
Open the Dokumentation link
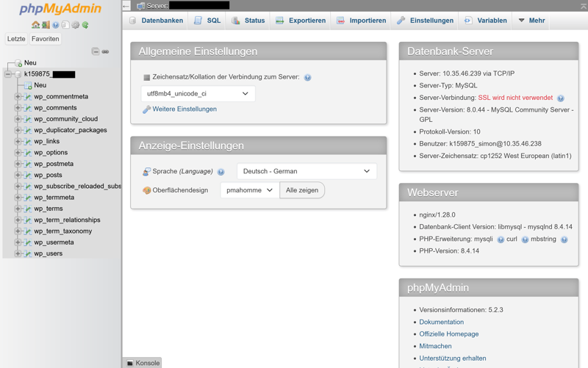(x=442, y=322)
